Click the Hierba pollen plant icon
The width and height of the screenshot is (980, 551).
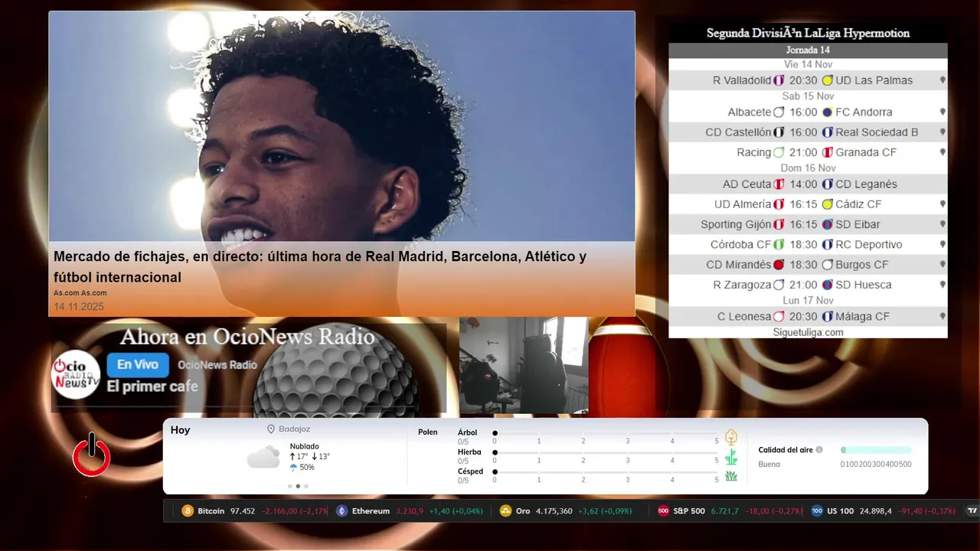click(731, 457)
